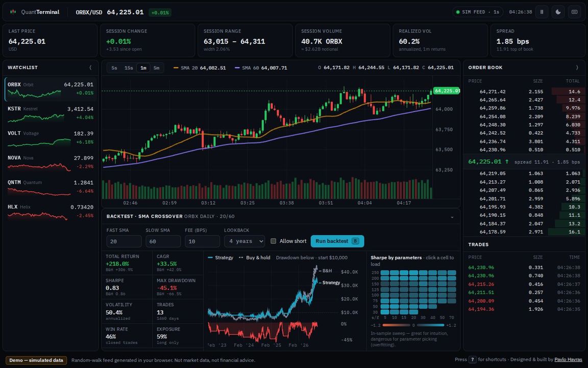Click bid price 64,219.05 in order book
This screenshot has height=368, width=588.
pyautogui.click(x=493, y=173)
